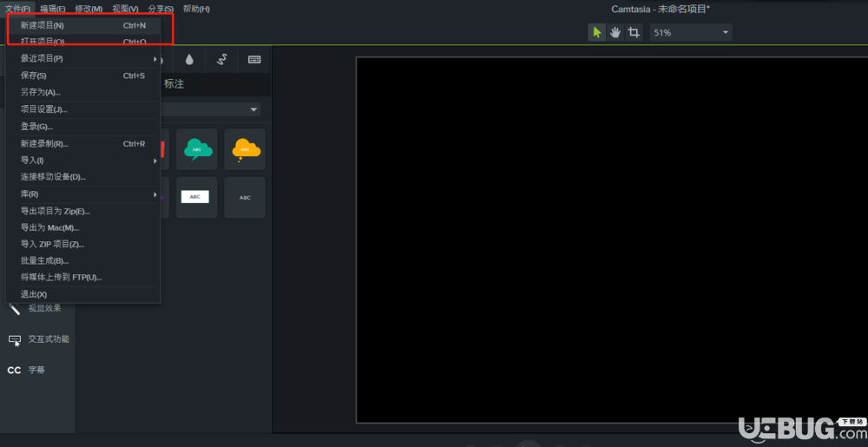Open the 帮助(H) menu
This screenshot has height=447, width=868.
(196, 9)
